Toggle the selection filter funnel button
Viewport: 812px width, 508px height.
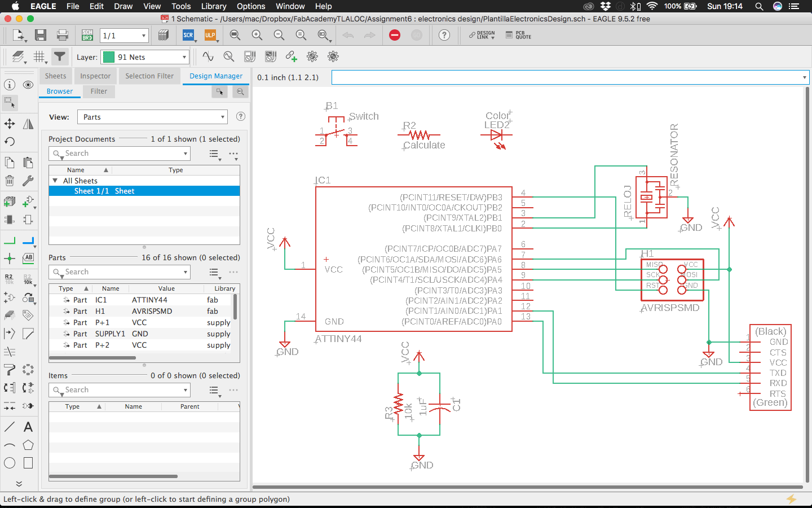pyautogui.click(x=59, y=56)
